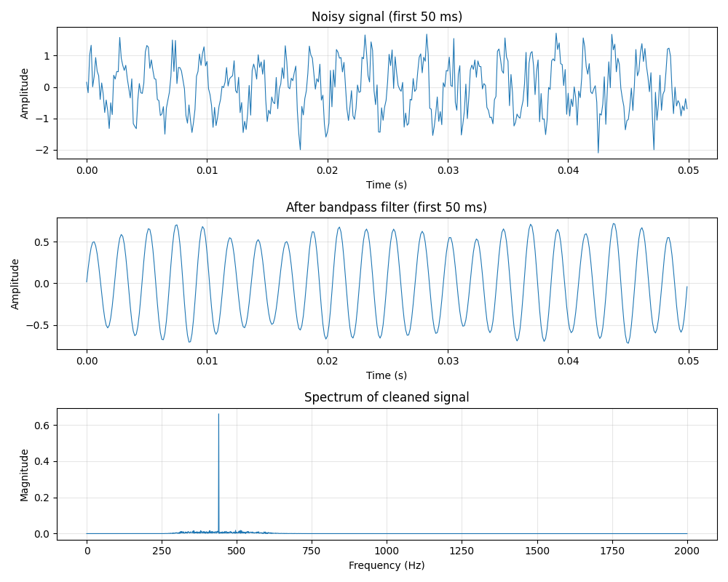Image resolution: width=728 pixels, height=582 pixels.
Task: Click the "0.04" time tick under noisy signal plot
Action: (x=569, y=170)
